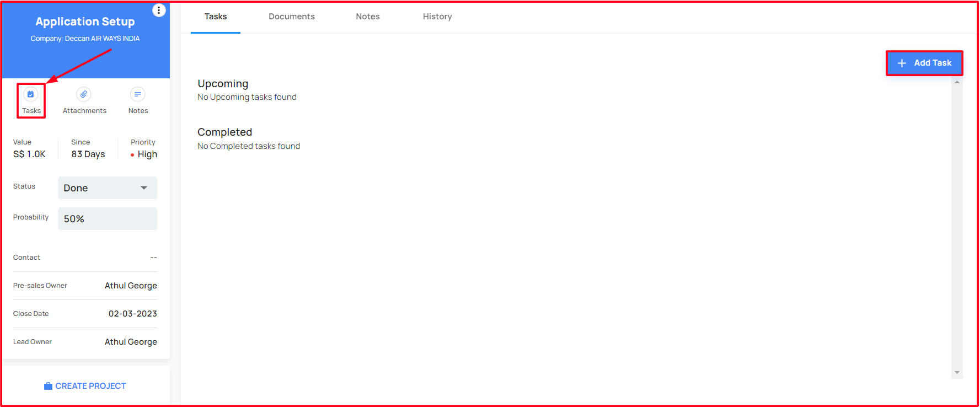Screen dimensions: 980x407
Task: Click the task list scrollbar down arrow
Action: 957,373
